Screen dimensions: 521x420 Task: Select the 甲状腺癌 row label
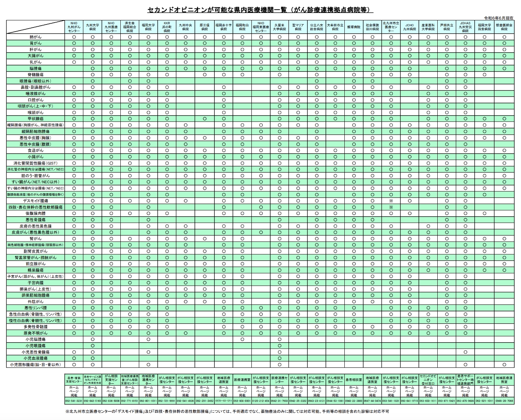click(36, 119)
